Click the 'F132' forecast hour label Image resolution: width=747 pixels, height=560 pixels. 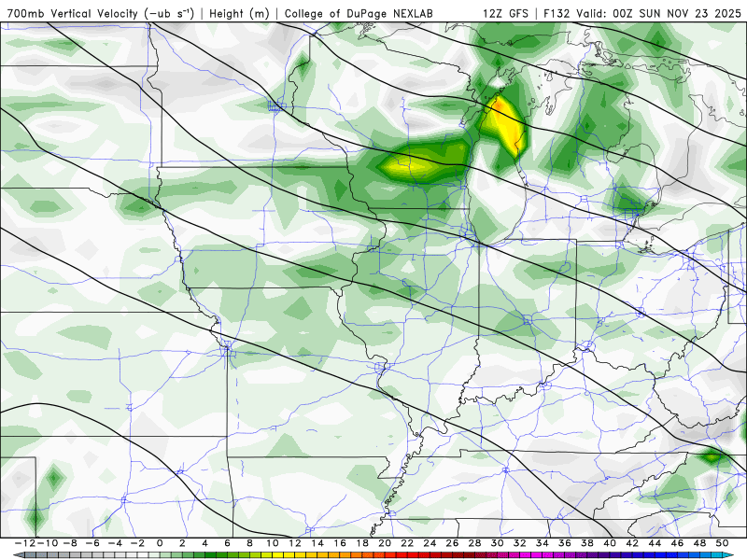point(557,13)
